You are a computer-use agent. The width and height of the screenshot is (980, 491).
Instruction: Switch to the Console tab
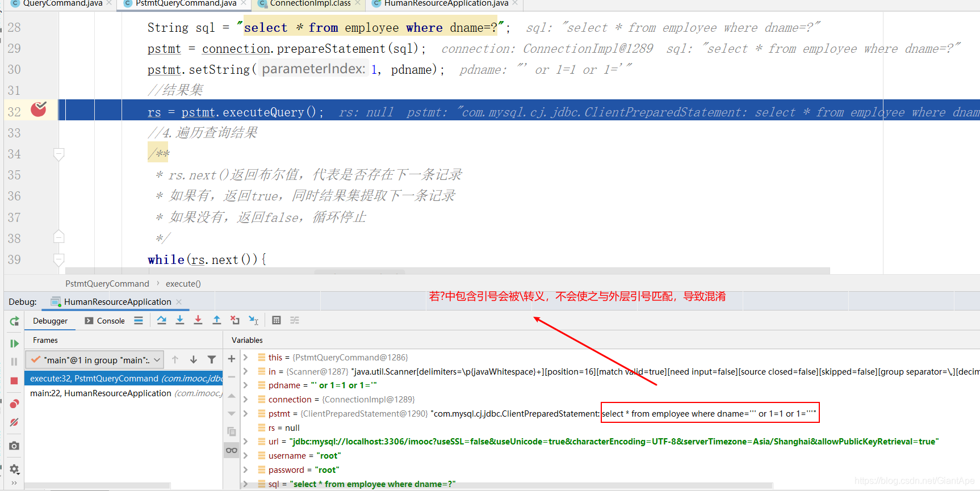(x=104, y=321)
